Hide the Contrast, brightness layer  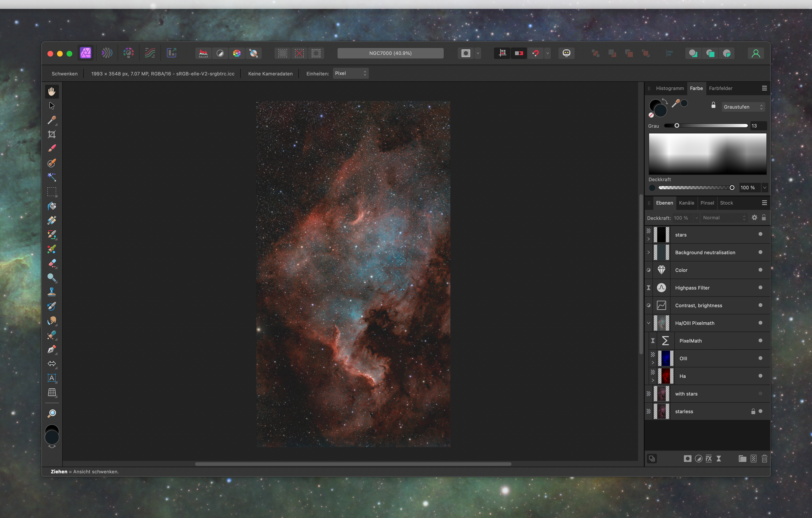[x=760, y=305]
